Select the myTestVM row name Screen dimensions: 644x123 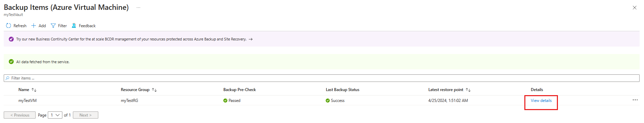(x=27, y=101)
